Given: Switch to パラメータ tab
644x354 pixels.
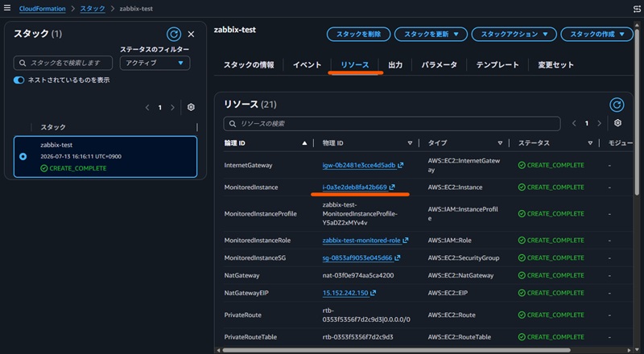Looking at the screenshot, I should [439, 65].
